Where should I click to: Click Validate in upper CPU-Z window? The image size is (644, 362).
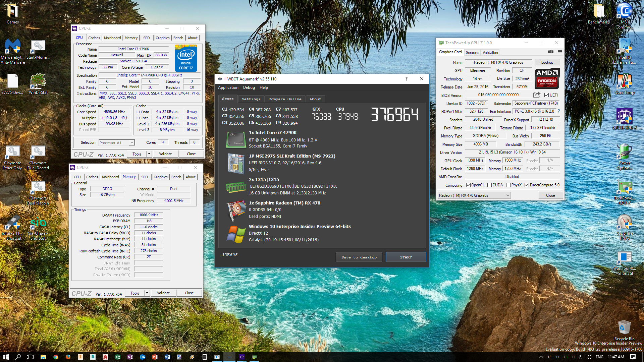click(165, 154)
